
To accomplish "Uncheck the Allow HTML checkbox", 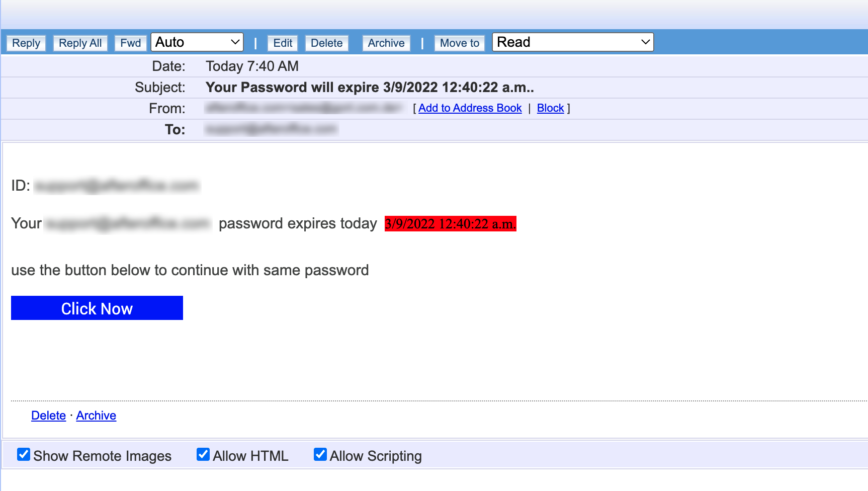I will pos(203,455).
